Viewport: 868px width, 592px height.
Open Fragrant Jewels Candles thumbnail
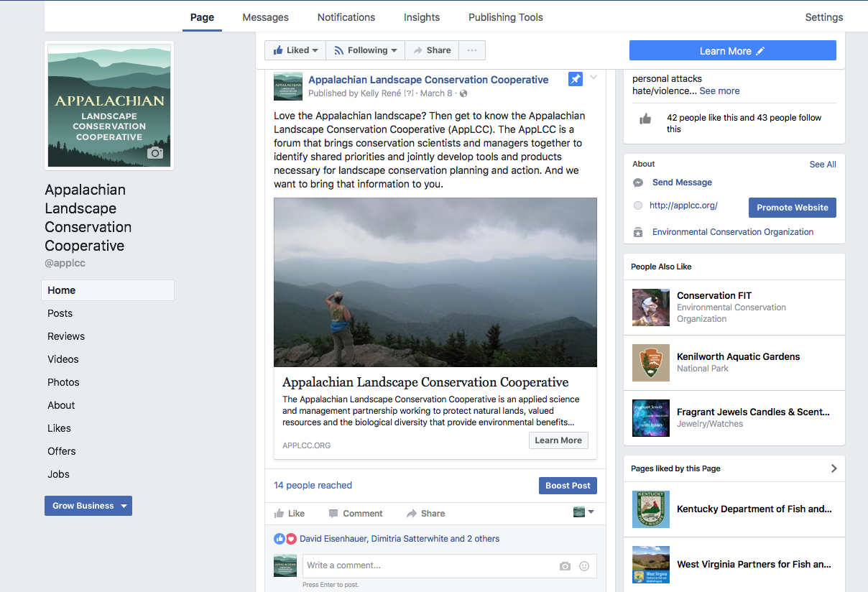[651, 418]
